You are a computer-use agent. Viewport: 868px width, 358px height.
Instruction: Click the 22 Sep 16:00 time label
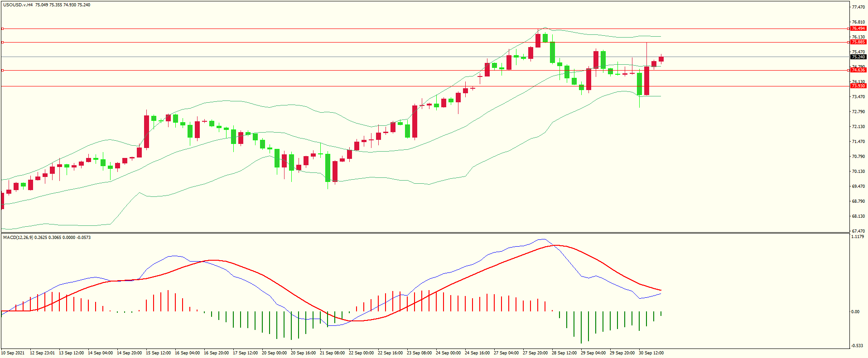coord(390,353)
